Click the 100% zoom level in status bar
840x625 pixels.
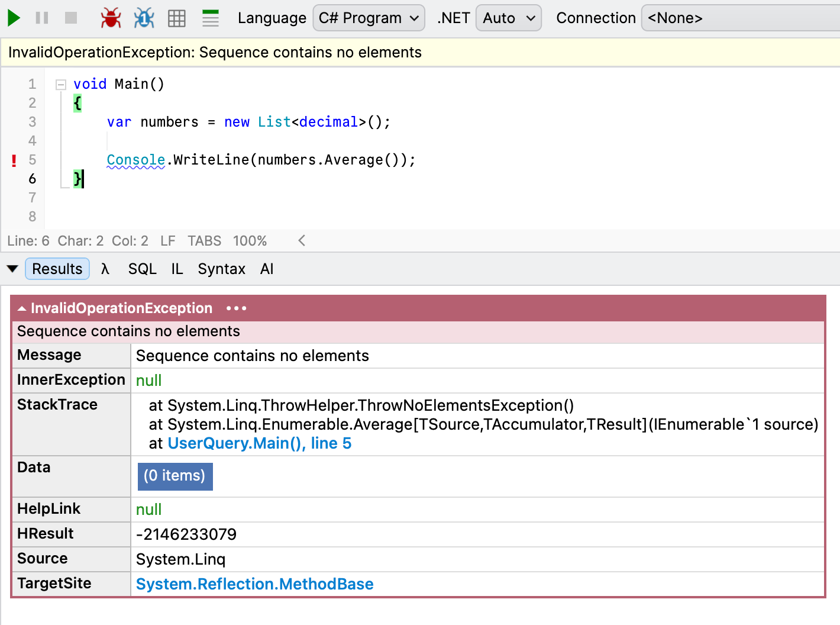coord(250,241)
